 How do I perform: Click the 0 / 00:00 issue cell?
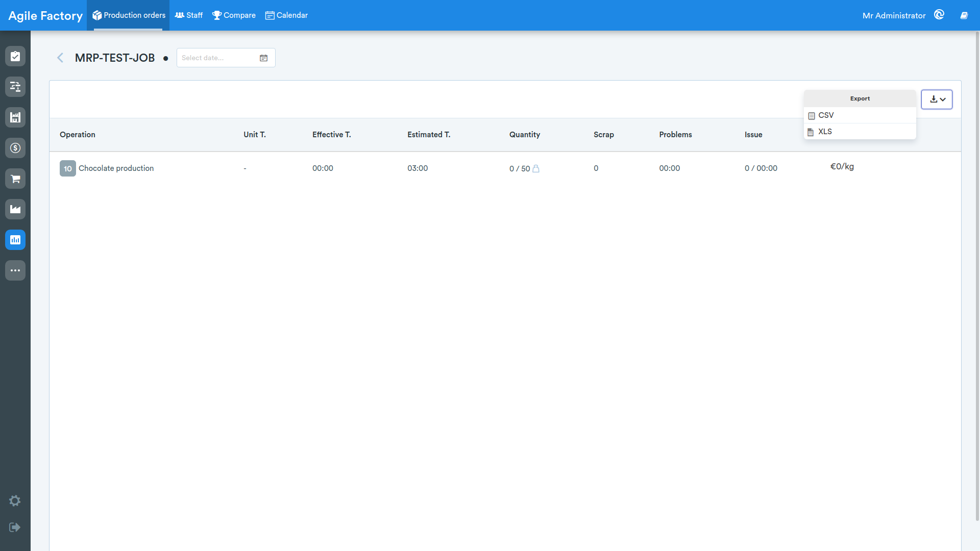click(761, 168)
